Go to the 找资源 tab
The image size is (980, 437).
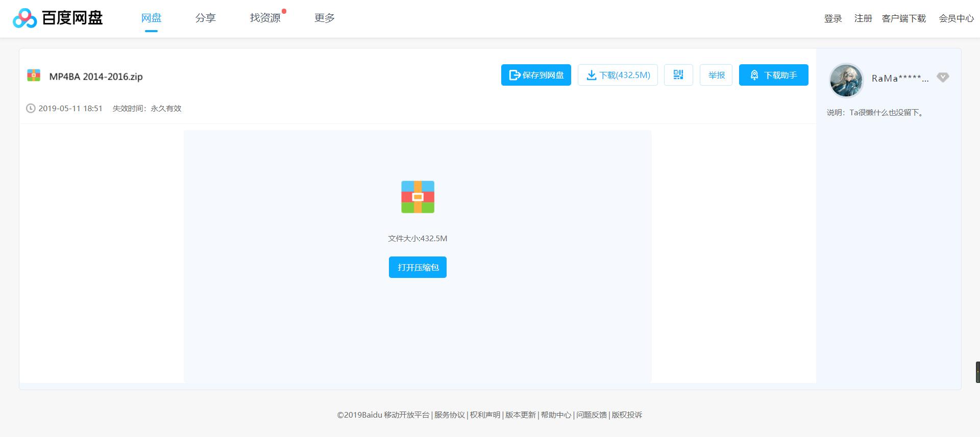point(265,18)
